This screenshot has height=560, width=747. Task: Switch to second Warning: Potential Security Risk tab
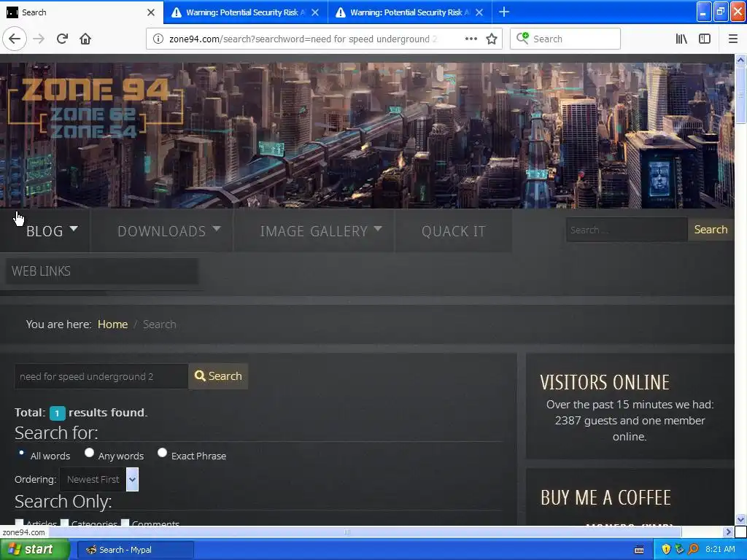[410, 12]
